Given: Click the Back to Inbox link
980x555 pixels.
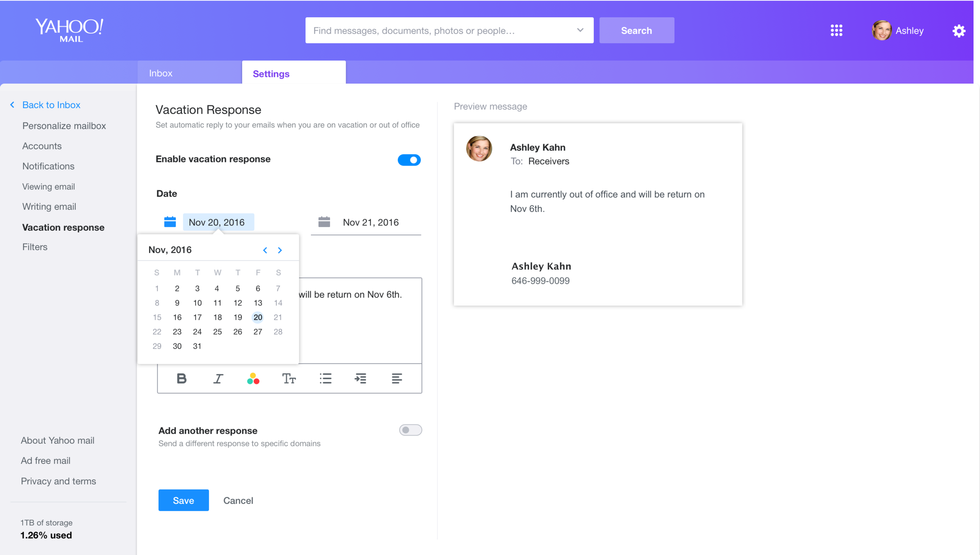Looking at the screenshot, I should (x=51, y=105).
